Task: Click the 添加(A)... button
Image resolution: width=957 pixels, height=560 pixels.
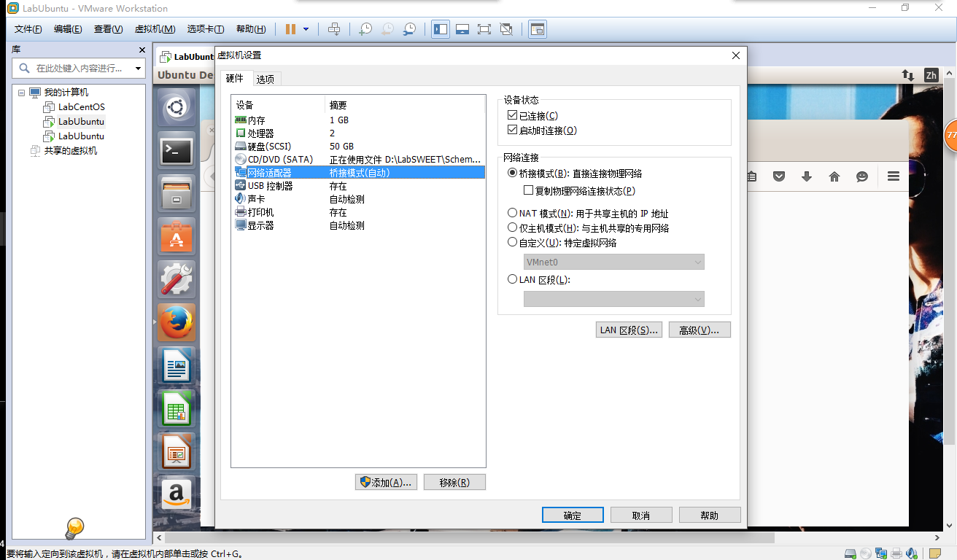Action: click(386, 483)
